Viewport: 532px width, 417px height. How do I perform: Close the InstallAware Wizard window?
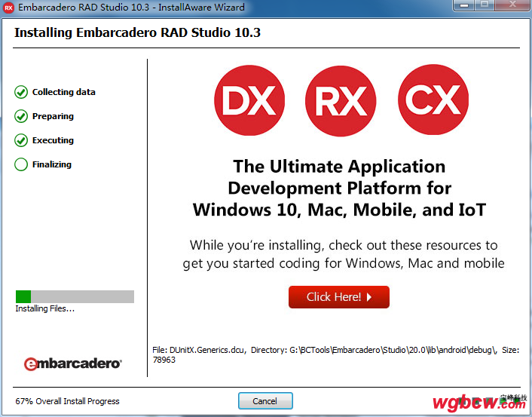[x=512, y=5]
